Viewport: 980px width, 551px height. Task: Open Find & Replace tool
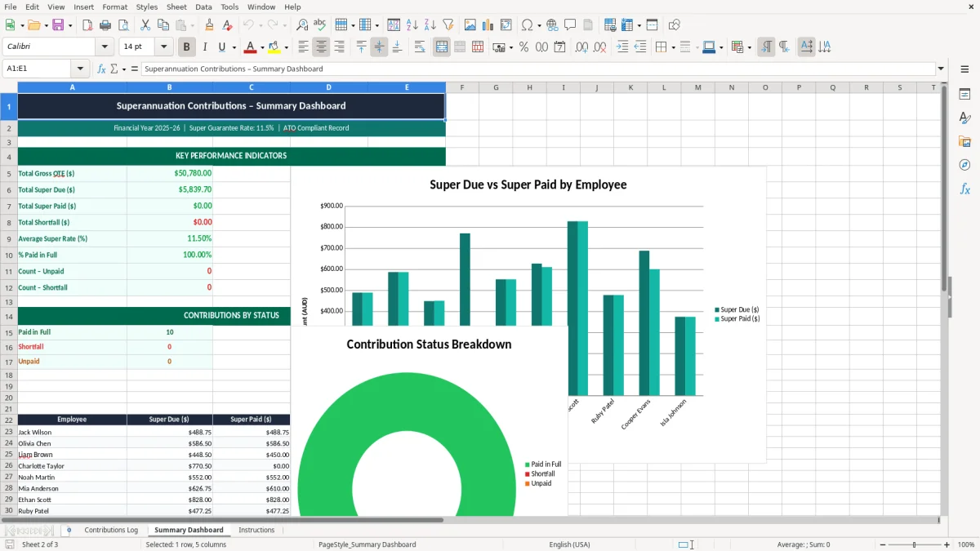302,25
